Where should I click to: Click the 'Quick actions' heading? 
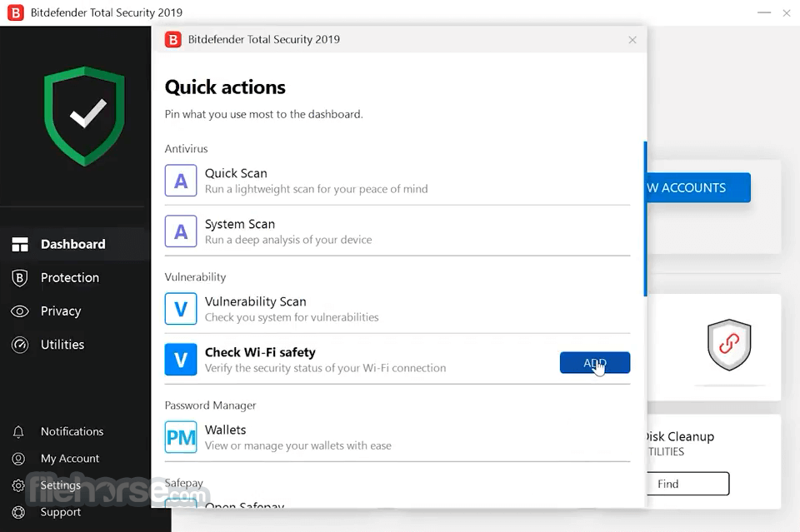click(x=225, y=87)
